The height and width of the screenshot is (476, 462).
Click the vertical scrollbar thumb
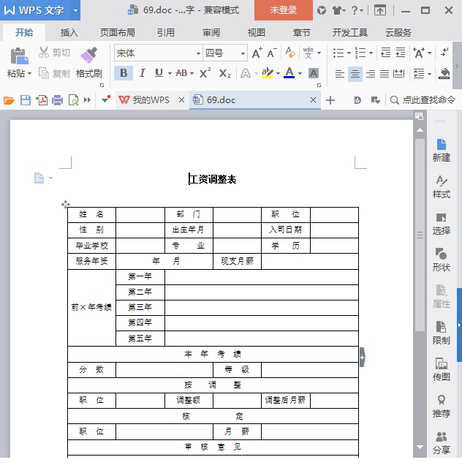tap(420, 235)
